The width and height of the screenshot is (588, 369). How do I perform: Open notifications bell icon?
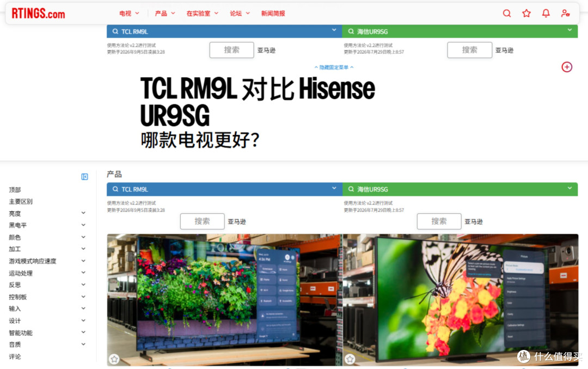546,14
